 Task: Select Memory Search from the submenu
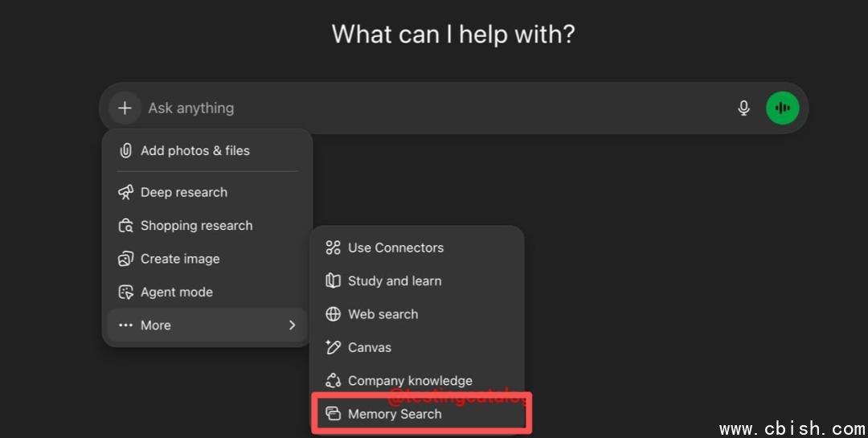(x=395, y=414)
